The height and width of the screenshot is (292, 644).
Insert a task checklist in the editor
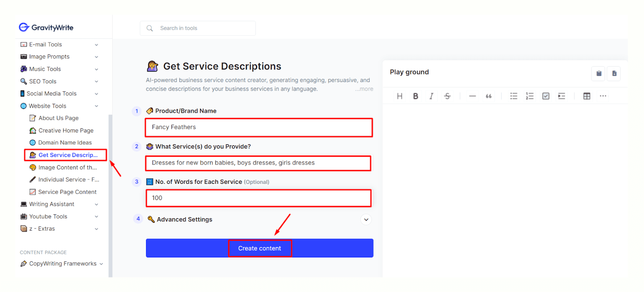coord(546,96)
